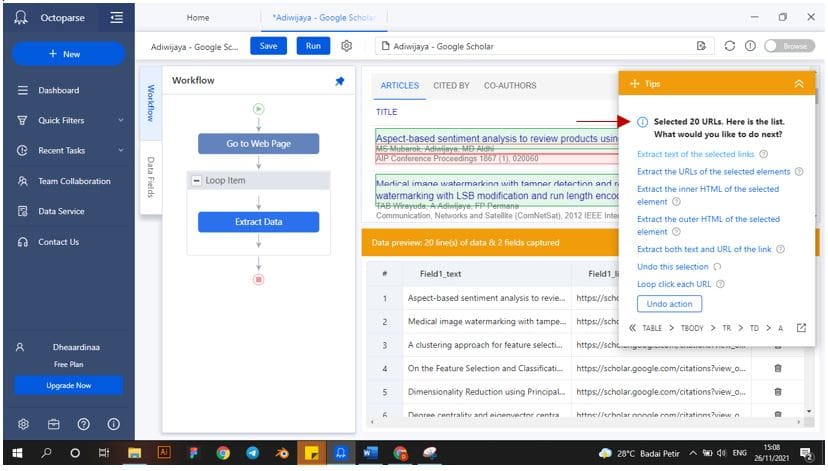This screenshot has width=828, height=471.
Task: Open help question mark in sidebar footer
Action: (x=85, y=424)
